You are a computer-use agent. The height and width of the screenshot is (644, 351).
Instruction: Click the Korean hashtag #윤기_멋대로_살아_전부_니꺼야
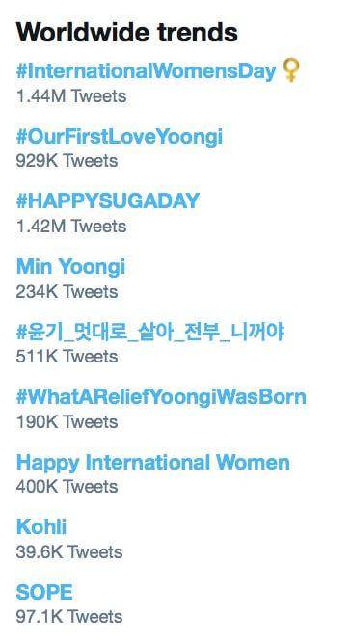click(x=150, y=332)
